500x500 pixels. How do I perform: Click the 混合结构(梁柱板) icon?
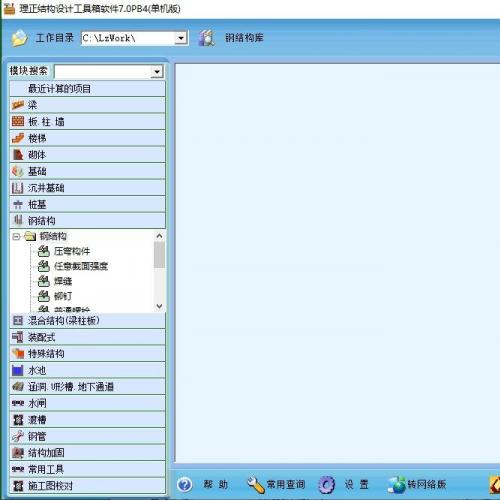point(18,321)
